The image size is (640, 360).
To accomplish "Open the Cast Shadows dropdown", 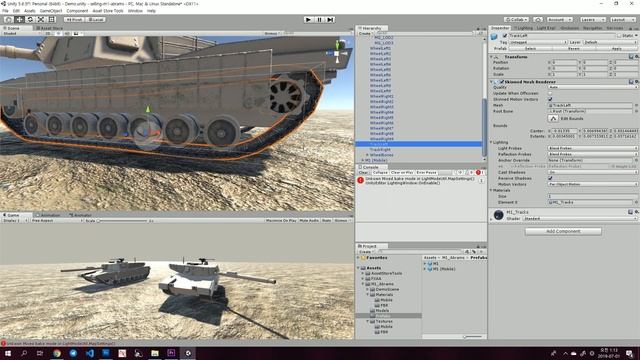I will pyautogui.click(x=592, y=172).
